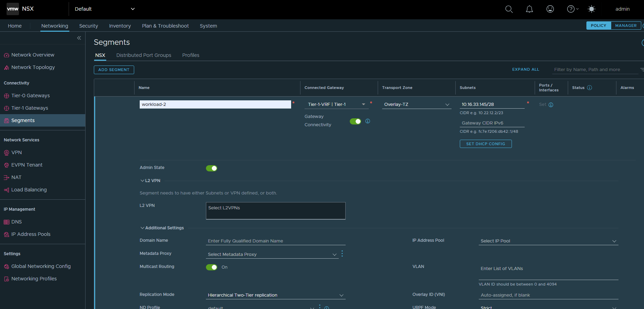The width and height of the screenshot is (644, 309).
Task: Open the Inventory tab
Action: click(x=120, y=26)
